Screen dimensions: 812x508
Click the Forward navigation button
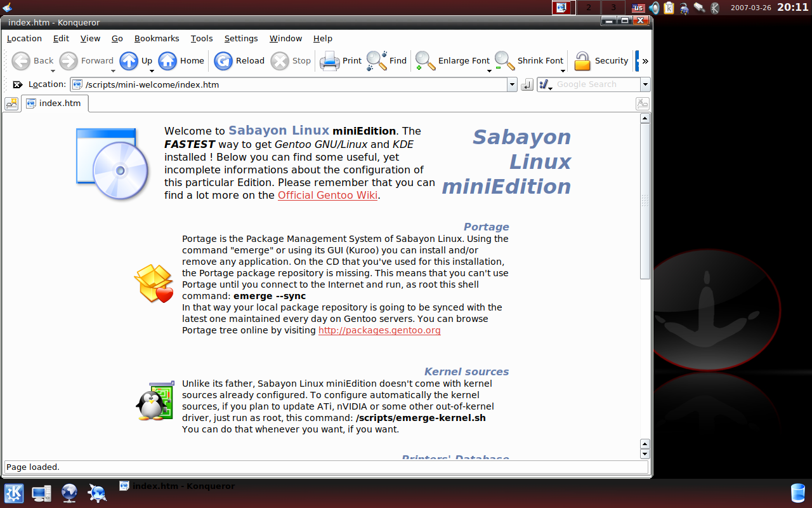(x=86, y=61)
